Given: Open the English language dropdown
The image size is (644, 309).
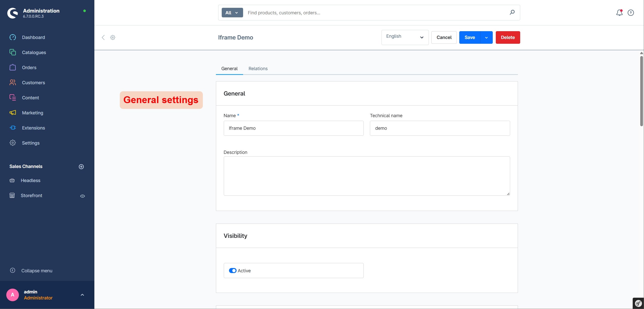Looking at the screenshot, I should pyautogui.click(x=405, y=37).
